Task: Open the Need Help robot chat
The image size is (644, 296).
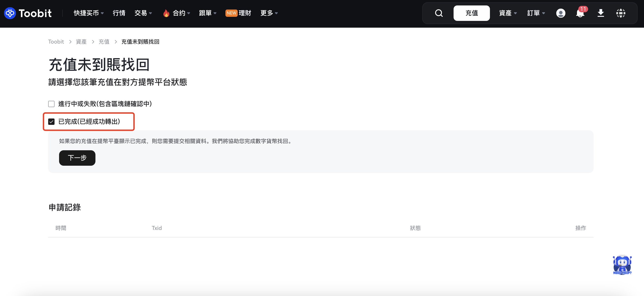Action: coord(622,265)
